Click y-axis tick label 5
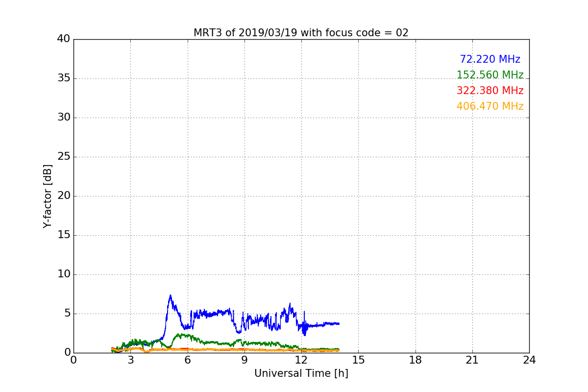Screen dimensions: 588x392 pyautogui.click(x=67, y=314)
